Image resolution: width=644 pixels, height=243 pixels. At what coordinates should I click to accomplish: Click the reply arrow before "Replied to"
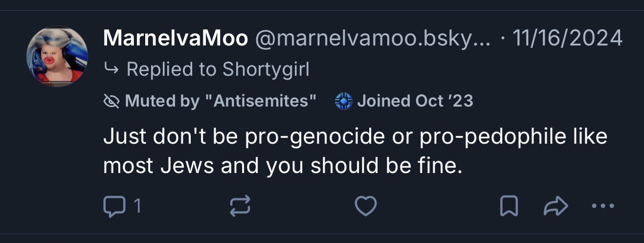click(x=111, y=69)
